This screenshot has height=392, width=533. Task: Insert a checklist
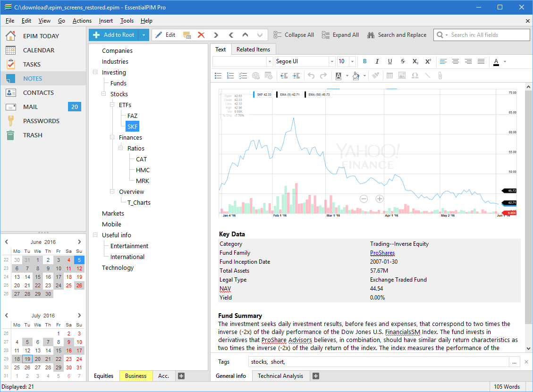click(x=243, y=76)
